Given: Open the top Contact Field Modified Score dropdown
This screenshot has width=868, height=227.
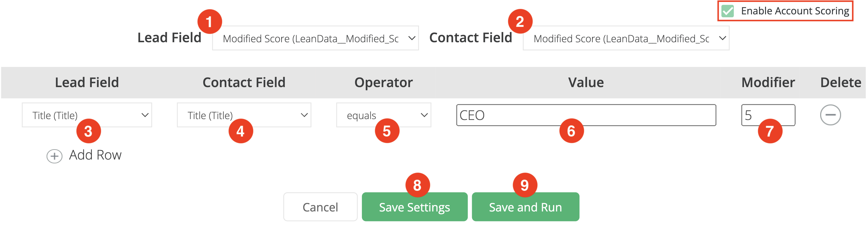Looking at the screenshot, I should (x=626, y=38).
